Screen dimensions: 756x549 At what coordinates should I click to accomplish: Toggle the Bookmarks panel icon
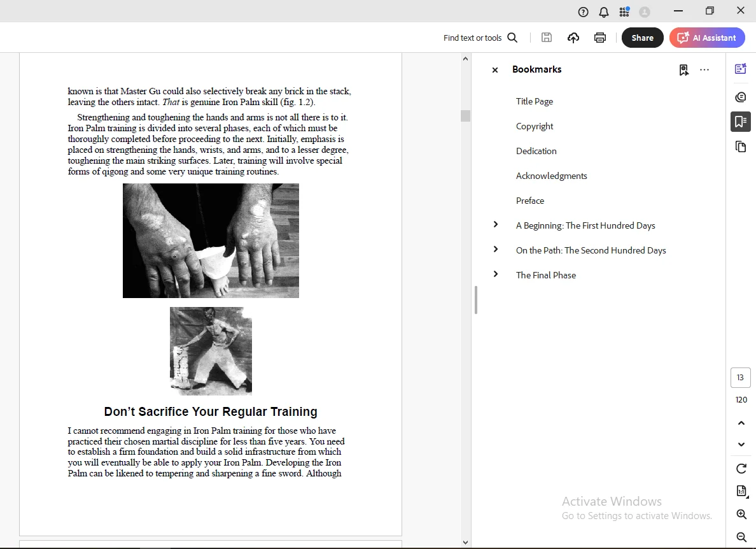coord(741,122)
